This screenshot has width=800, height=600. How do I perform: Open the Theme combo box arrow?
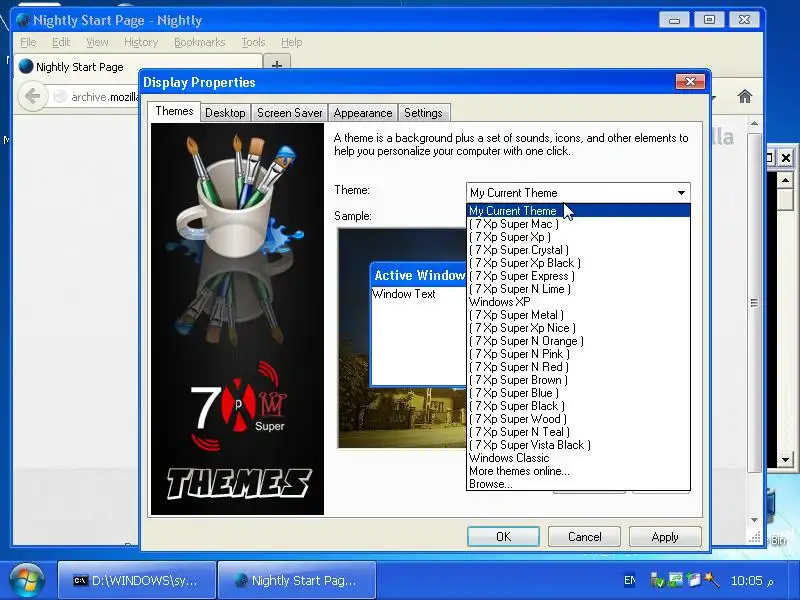pos(681,193)
